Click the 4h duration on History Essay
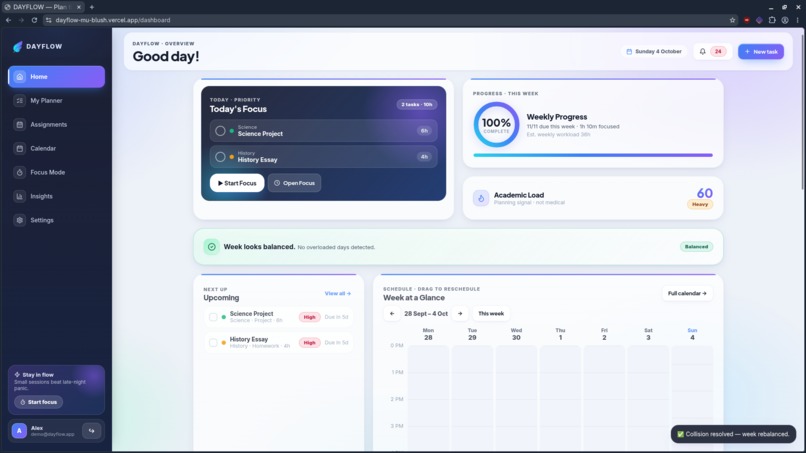 [424, 157]
